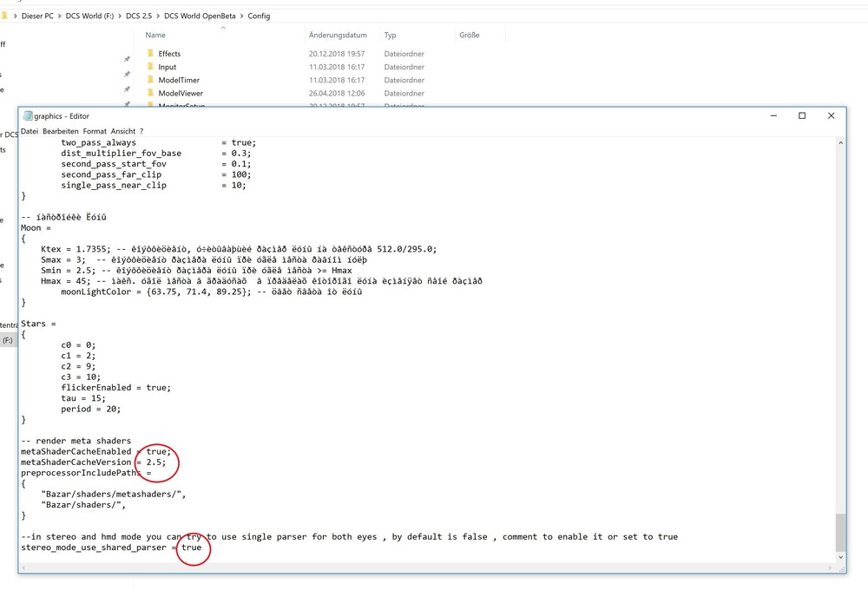
Task: Open the Format menu in Editor
Action: point(95,131)
